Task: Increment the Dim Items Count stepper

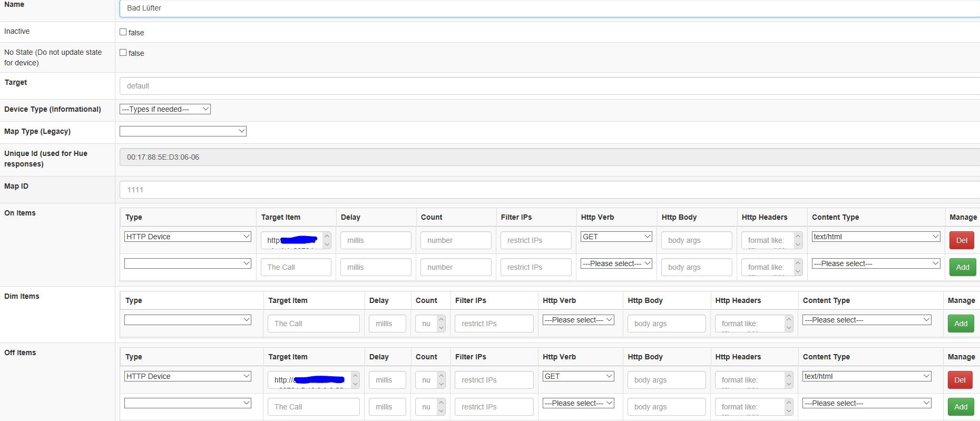Action: click(441, 320)
